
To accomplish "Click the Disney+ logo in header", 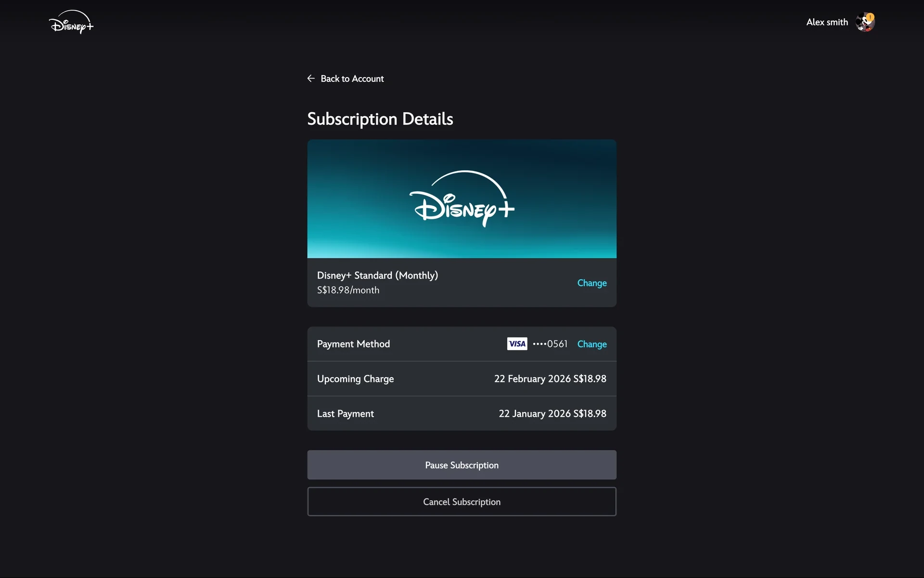I will point(71,22).
